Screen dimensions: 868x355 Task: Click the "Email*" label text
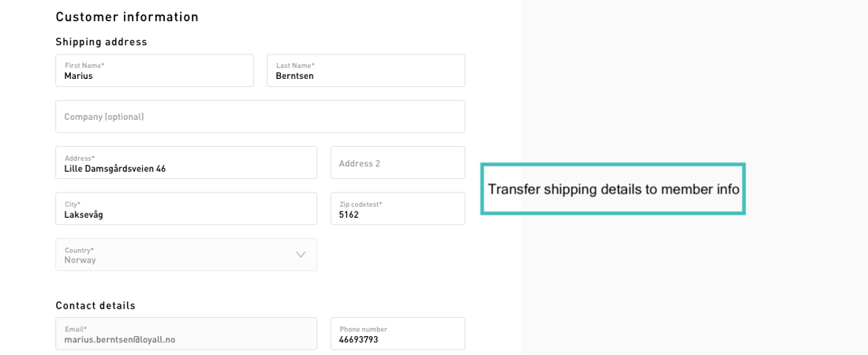76,329
